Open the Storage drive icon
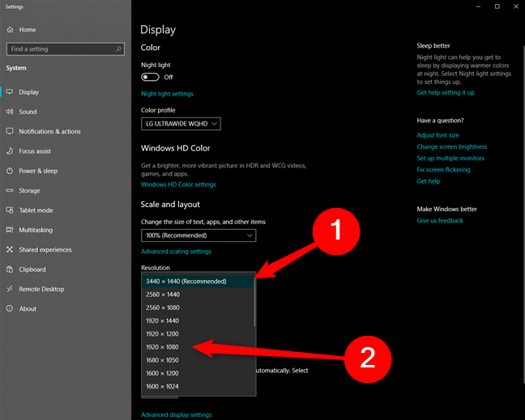Image resolution: width=525 pixels, height=420 pixels. pyautogui.click(x=10, y=191)
